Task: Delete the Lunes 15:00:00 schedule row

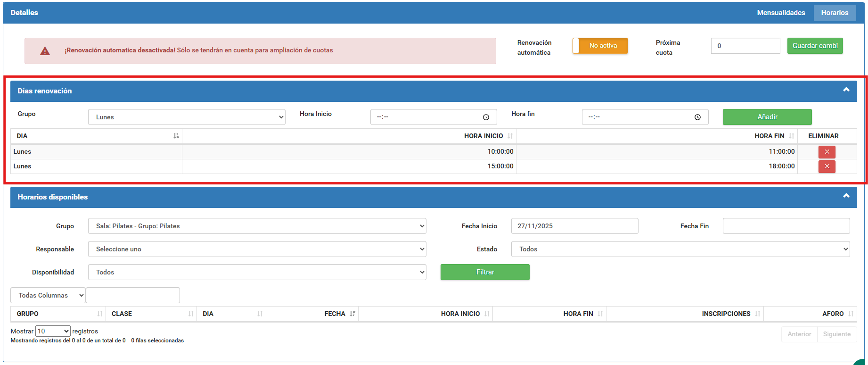Action: point(827,166)
